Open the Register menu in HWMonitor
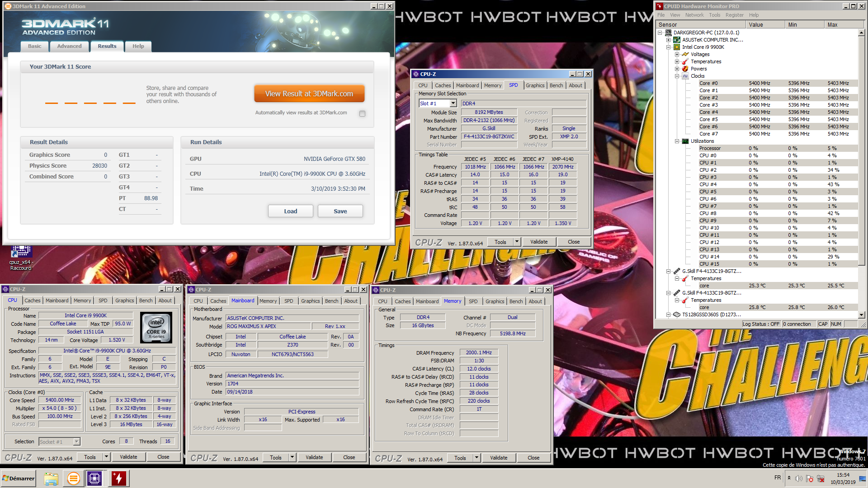Viewport: 868px width, 488px height. [x=734, y=15]
